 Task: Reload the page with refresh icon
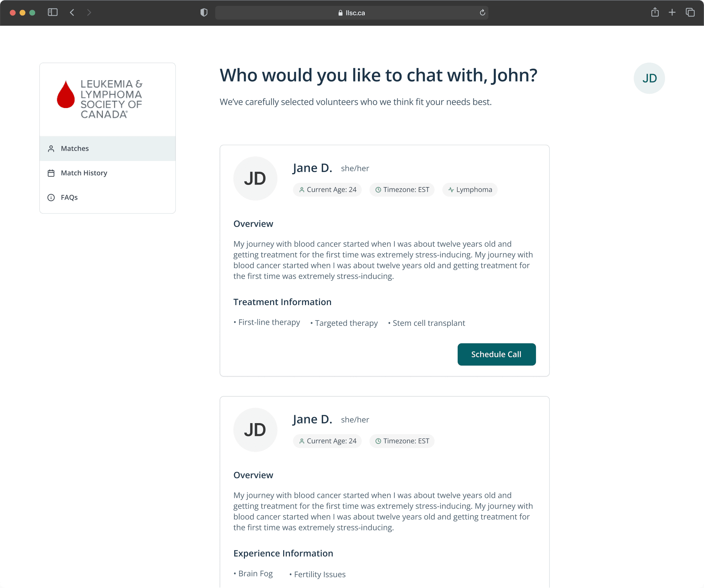(x=482, y=13)
